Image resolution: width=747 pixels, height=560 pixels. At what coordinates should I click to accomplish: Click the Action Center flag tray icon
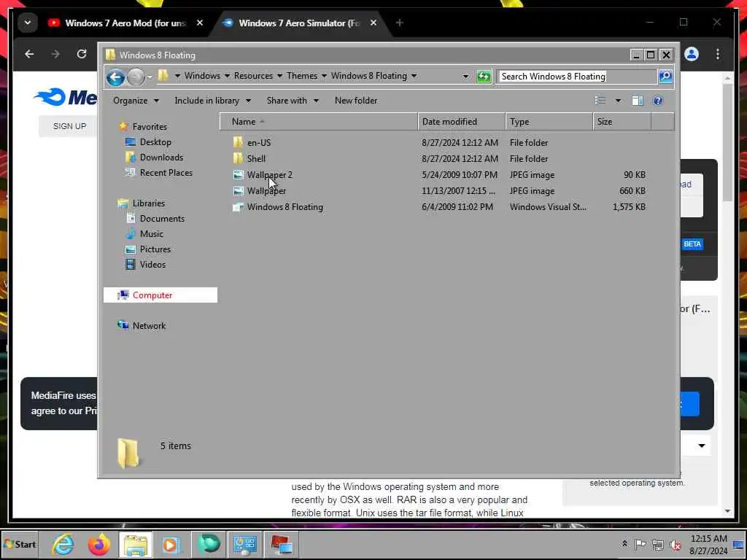click(640, 544)
